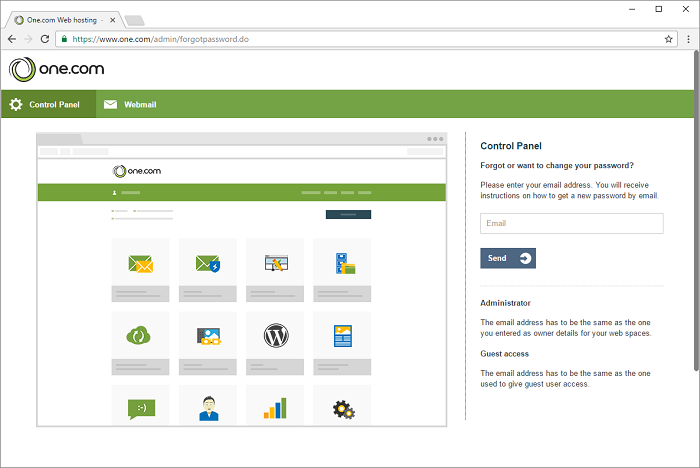The height and width of the screenshot is (468, 700).
Task: Click the dark button in preview mockup
Action: [348, 214]
